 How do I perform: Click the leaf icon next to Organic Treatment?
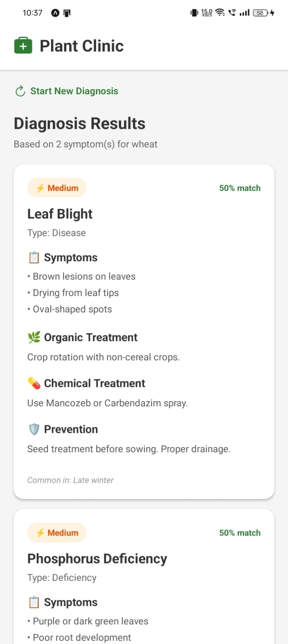click(34, 337)
